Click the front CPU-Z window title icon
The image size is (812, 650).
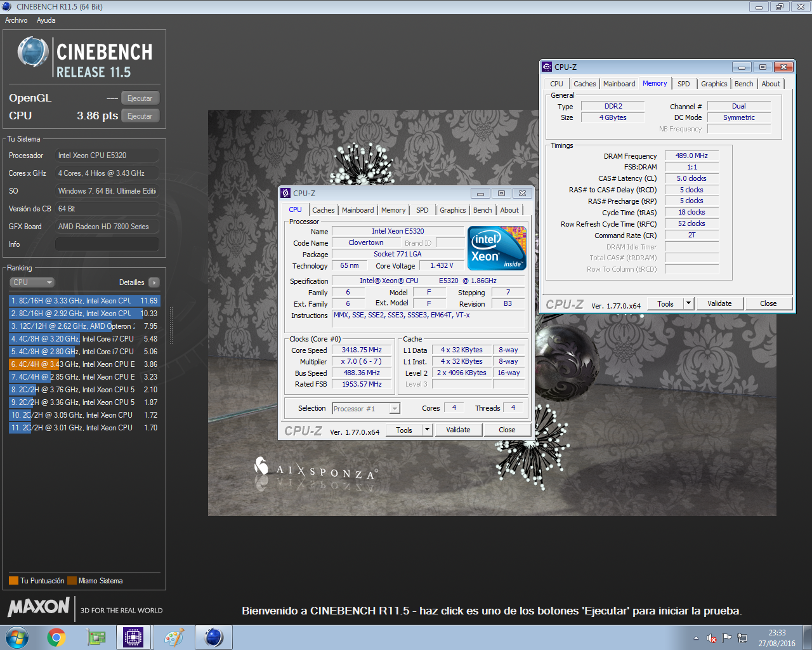(x=285, y=193)
